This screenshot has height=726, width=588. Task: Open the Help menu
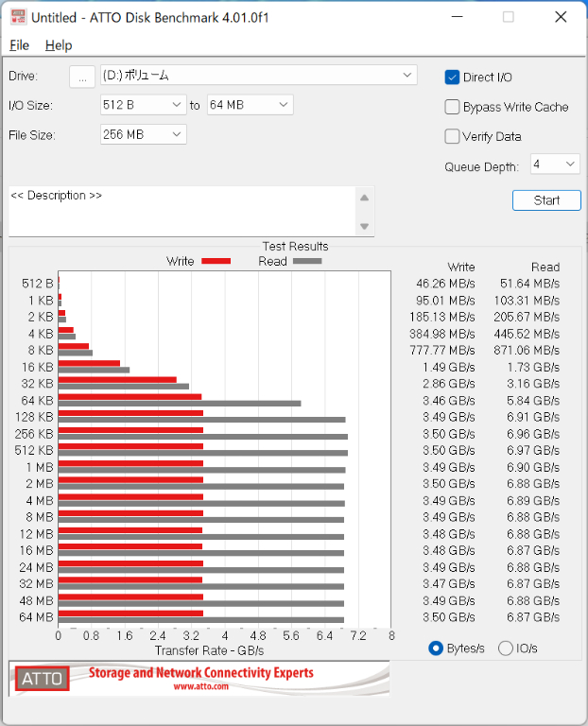[59, 45]
